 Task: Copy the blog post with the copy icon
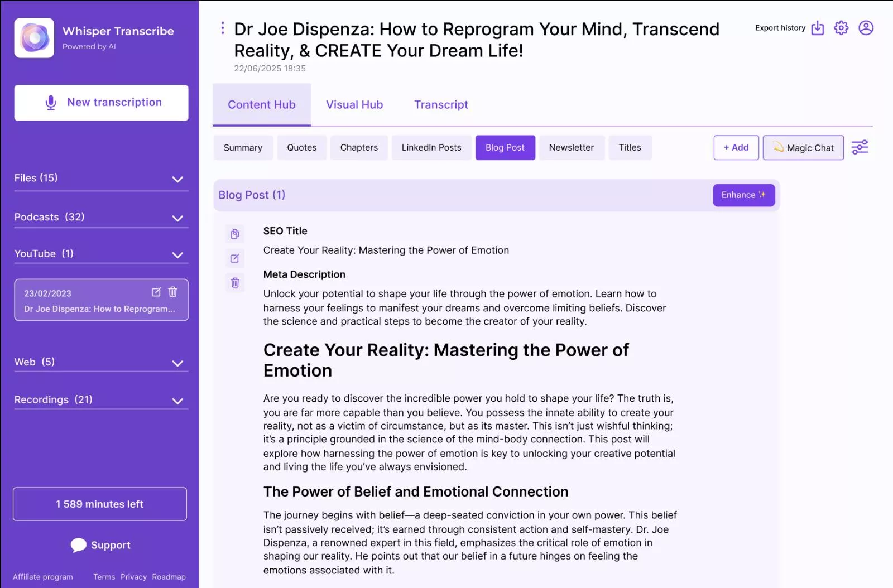(x=235, y=234)
